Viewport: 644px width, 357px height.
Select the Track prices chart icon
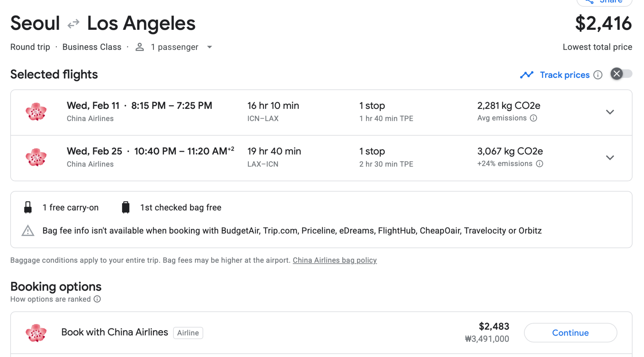tap(527, 75)
